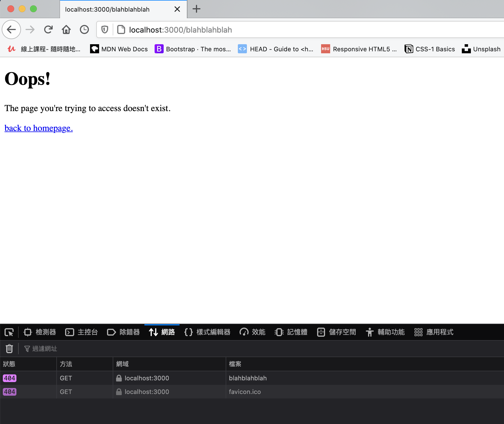
Task: Open the MDN Web Docs bookmark
Action: [119, 49]
